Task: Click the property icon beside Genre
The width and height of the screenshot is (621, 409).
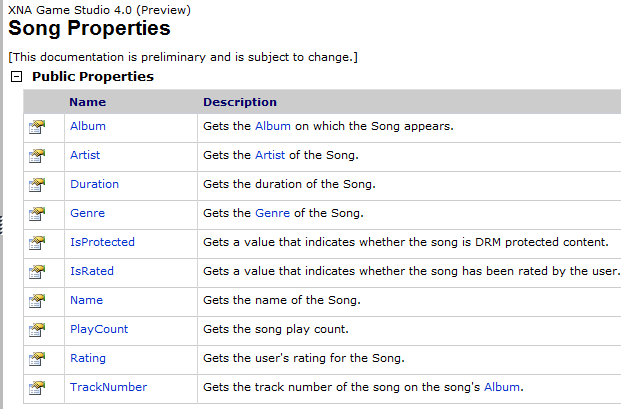Action: click(37, 214)
